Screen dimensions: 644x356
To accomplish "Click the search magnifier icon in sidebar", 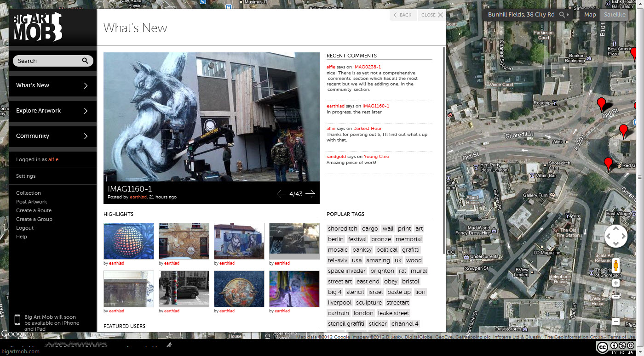I will (x=85, y=61).
